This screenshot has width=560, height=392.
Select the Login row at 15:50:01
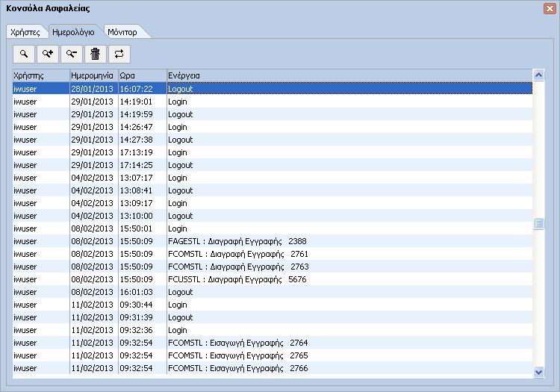click(x=273, y=228)
